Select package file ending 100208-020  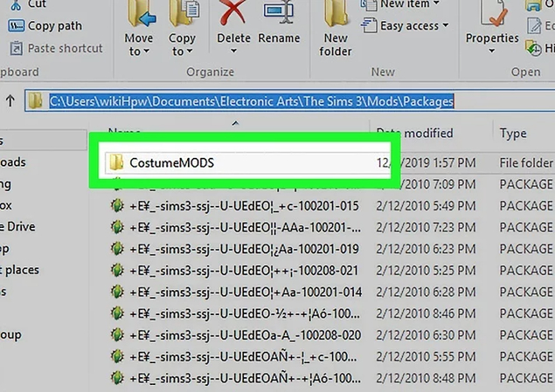pos(246,335)
